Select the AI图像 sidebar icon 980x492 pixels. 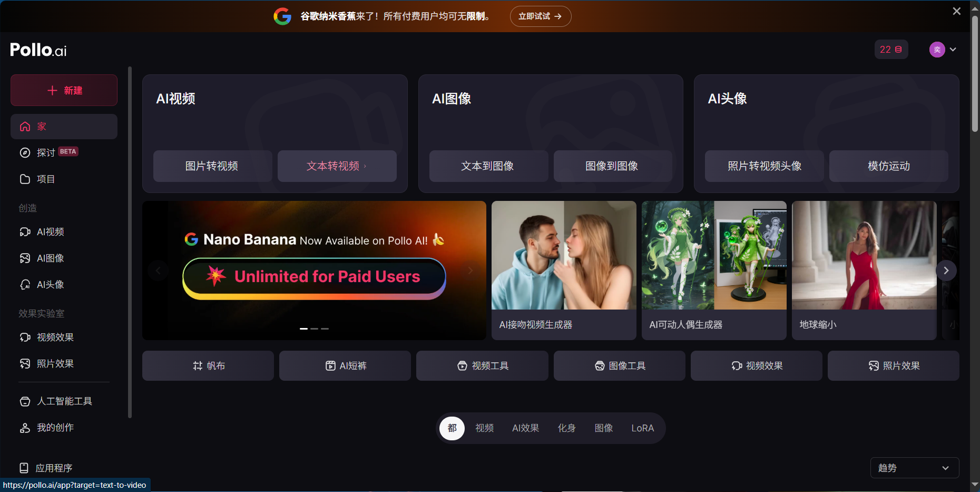pyautogui.click(x=25, y=258)
